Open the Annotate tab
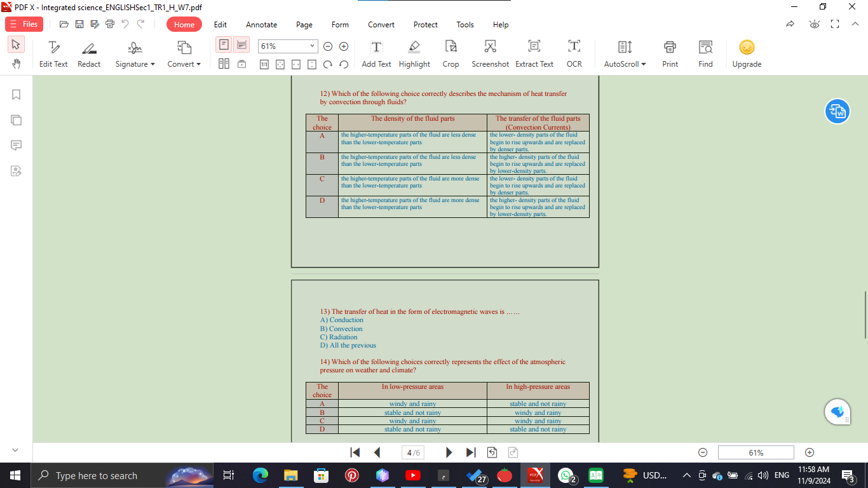868x488 pixels. coord(262,25)
